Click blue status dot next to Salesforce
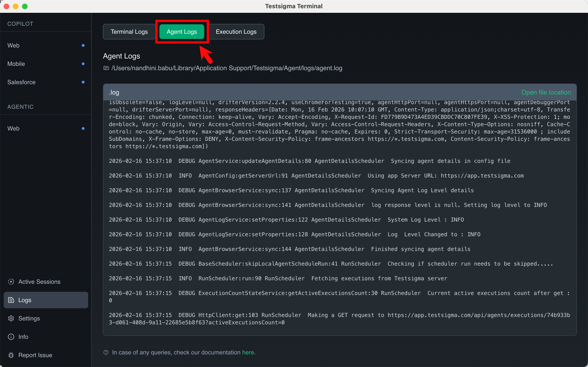 (83, 82)
